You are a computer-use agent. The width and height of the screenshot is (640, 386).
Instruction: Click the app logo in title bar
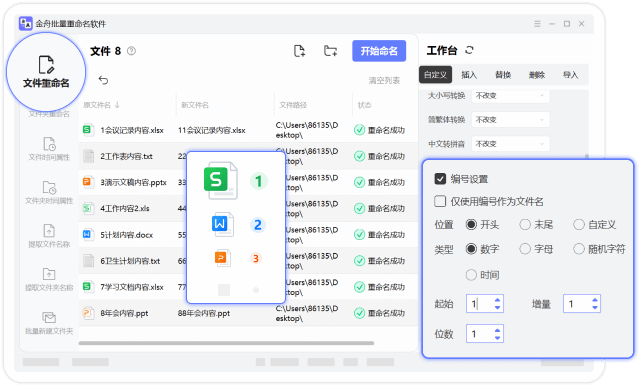point(26,24)
